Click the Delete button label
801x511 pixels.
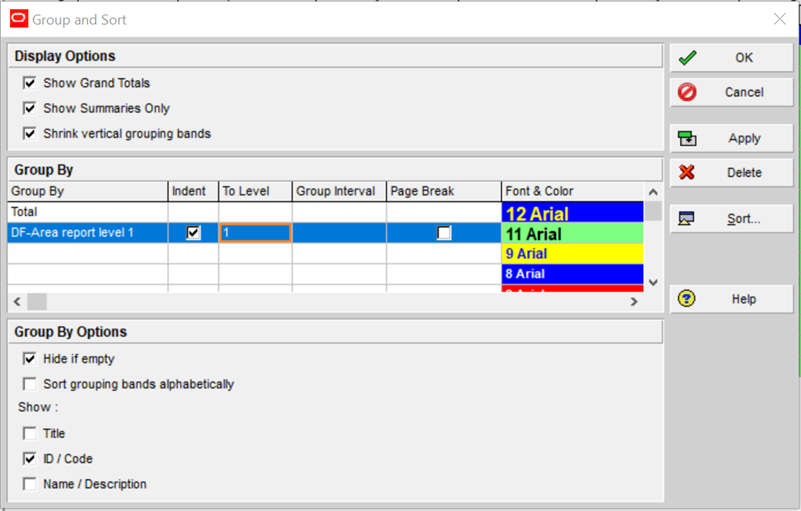click(744, 173)
